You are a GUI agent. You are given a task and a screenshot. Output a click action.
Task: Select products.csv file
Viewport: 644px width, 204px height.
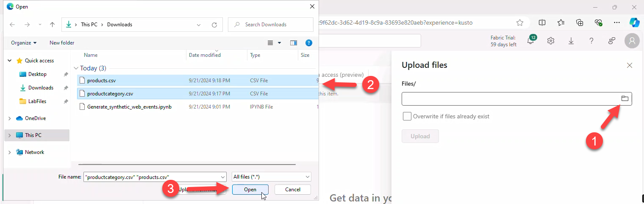pyautogui.click(x=197, y=80)
